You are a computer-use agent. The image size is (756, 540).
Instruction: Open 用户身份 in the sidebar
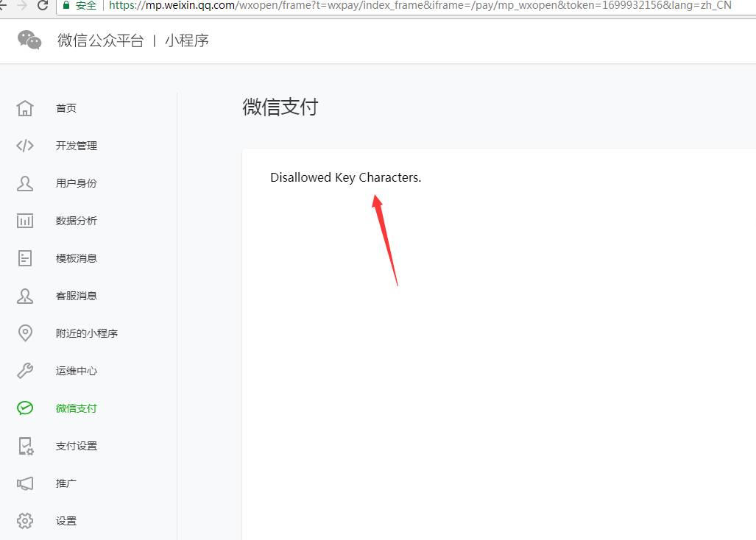coord(76,183)
